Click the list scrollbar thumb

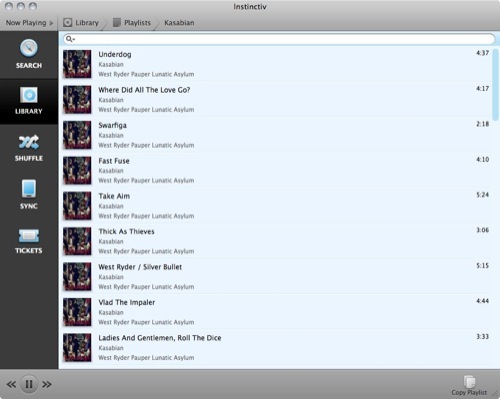(495, 84)
